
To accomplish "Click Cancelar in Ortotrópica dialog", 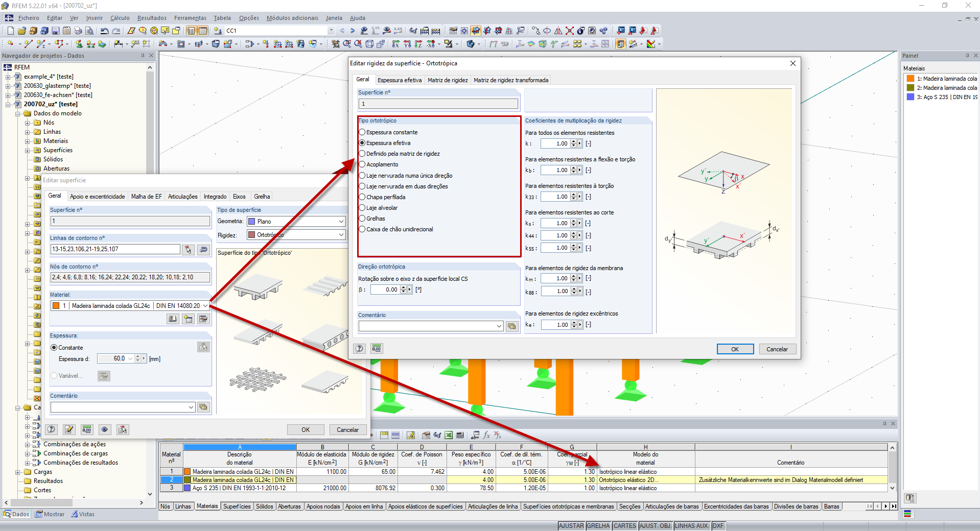I will (777, 349).
